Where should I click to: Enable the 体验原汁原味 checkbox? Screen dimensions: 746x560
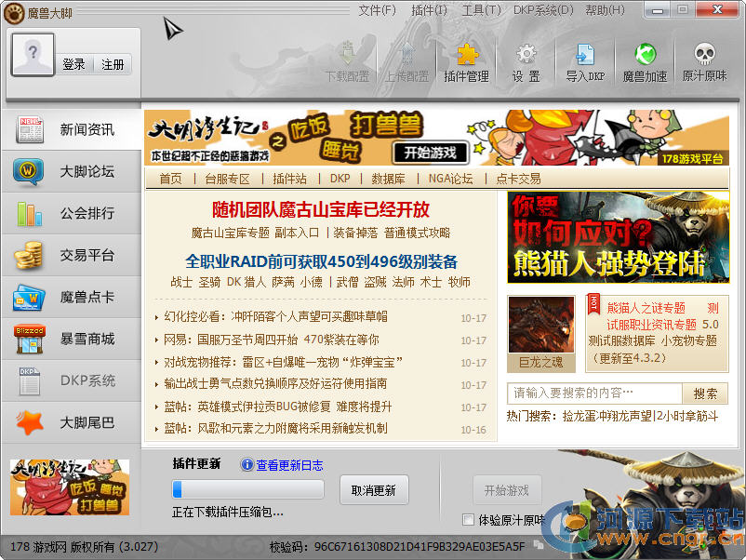click(469, 520)
